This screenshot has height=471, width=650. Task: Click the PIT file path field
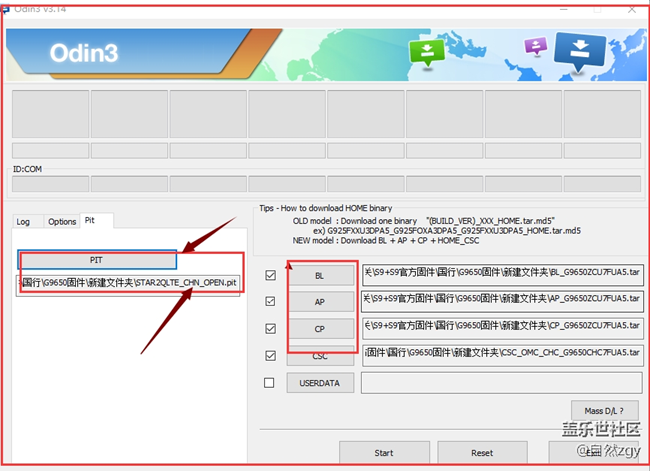(x=129, y=283)
